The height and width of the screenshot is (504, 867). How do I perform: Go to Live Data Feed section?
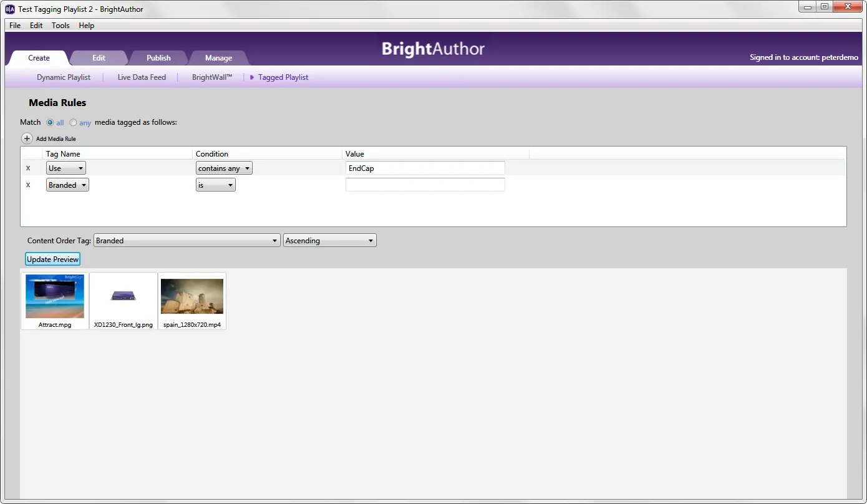click(142, 77)
